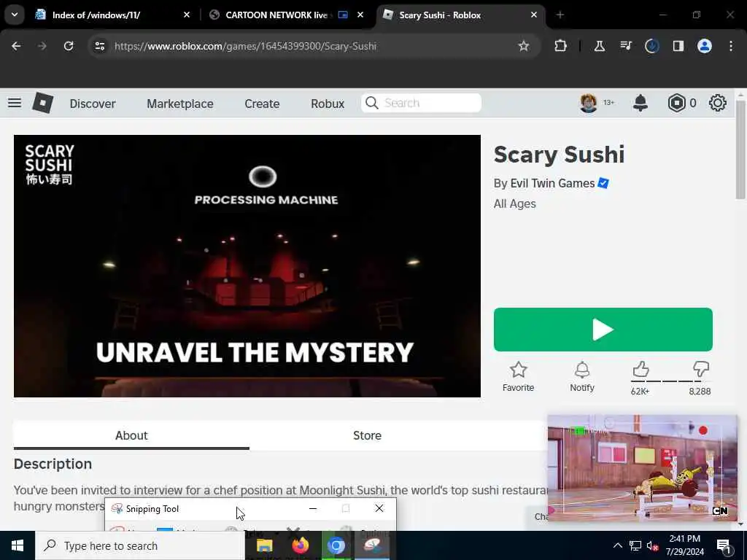747x560 pixels.
Task: Add Scary Sushi to Favorites
Action: click(519, 376)
